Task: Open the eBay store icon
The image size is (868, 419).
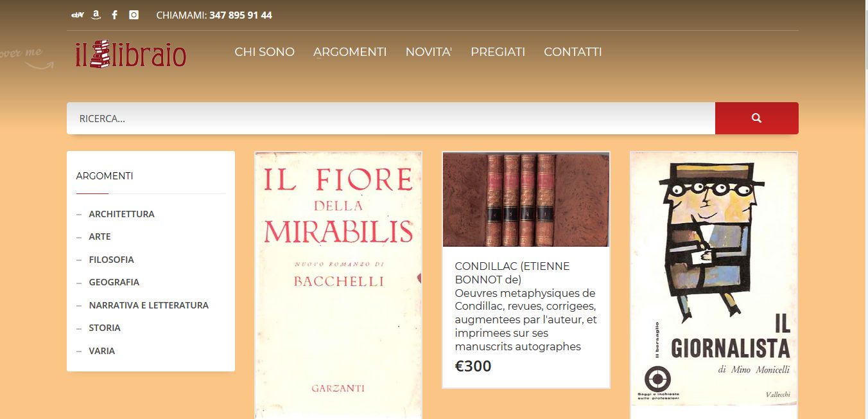Action: point(78,15)
